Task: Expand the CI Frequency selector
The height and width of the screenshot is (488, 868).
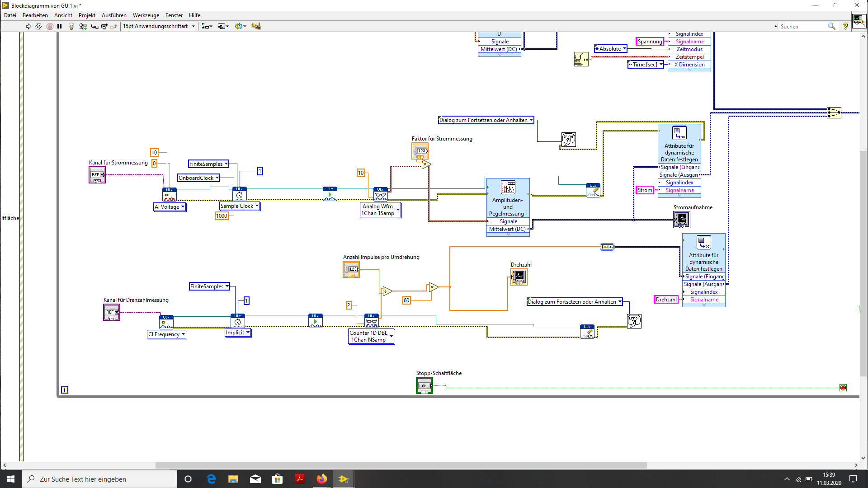Action: [183, 334]
